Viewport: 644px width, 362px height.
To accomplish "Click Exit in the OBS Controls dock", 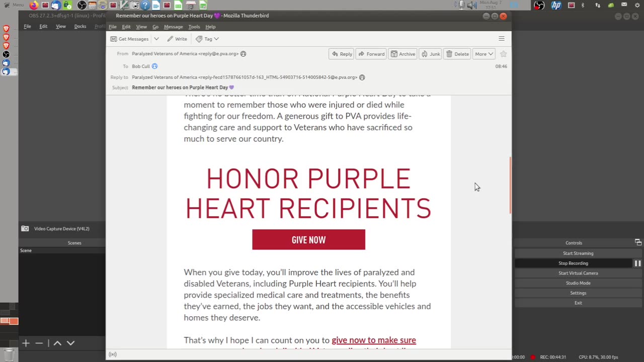I will pyautogui.click(x=578, y=303).
